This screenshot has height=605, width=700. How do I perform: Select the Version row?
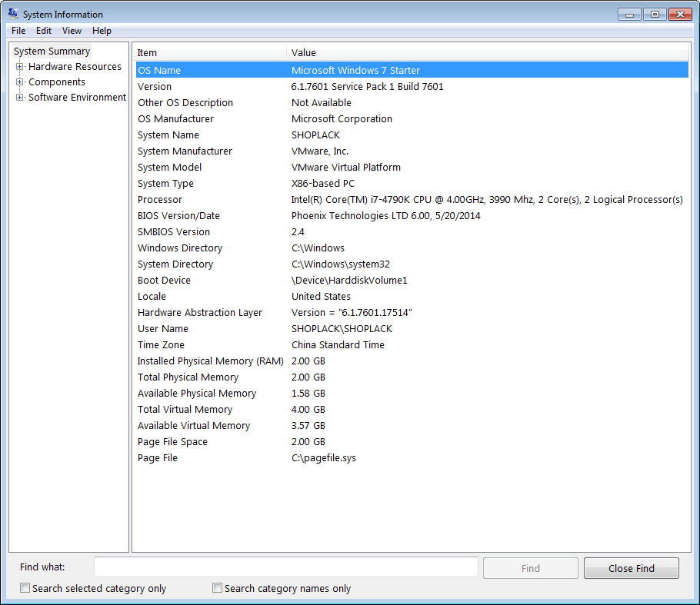click(x=412, y=87)
